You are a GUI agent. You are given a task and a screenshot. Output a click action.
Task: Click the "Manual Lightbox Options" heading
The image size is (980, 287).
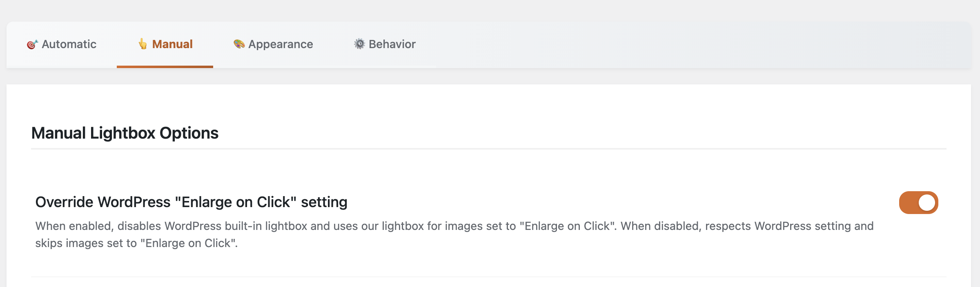(125, 133)
